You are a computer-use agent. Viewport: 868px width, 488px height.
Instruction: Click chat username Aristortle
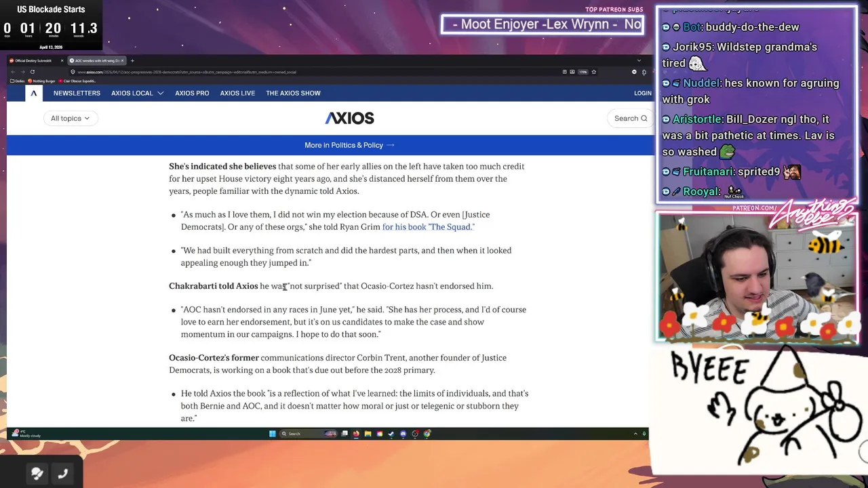click(697, 119)
